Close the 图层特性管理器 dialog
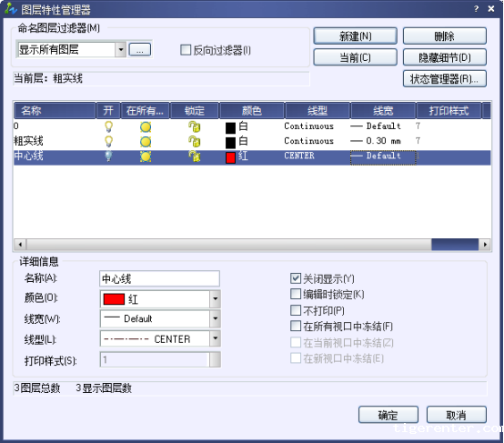Viewport: 504px width, 443px height. click(x=491, y=9)
